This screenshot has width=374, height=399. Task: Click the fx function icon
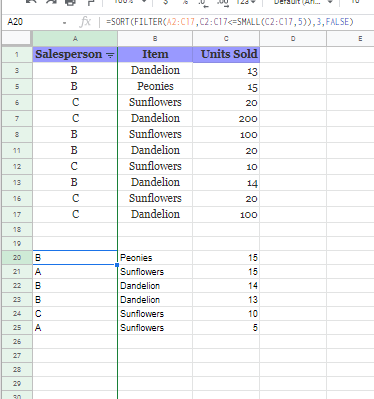pos(85,22)
